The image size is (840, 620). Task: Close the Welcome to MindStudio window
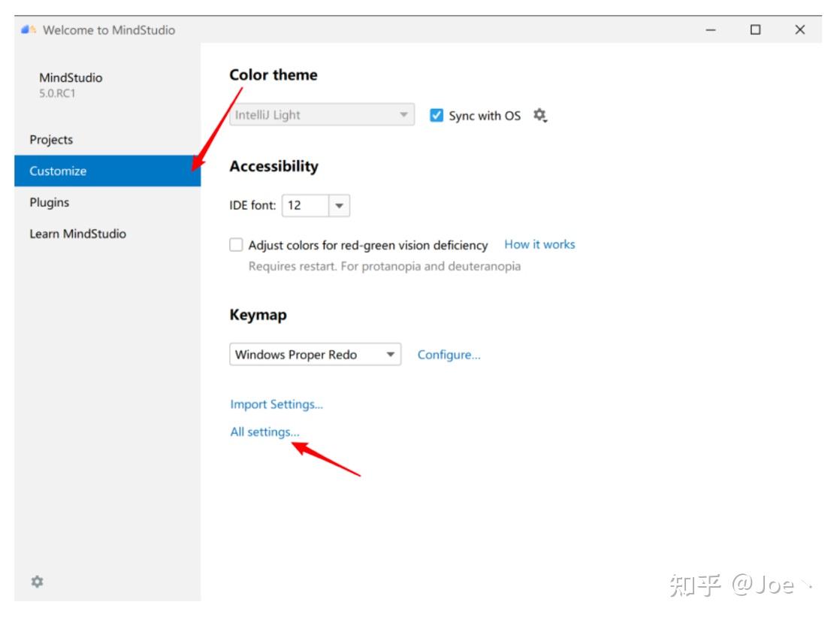click(x=800, y=30)
